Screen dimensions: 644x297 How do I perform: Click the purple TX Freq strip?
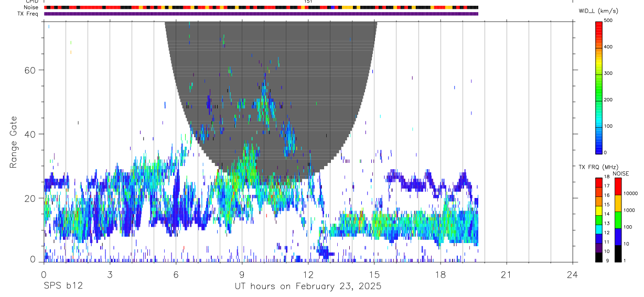[x=261, y=14]
